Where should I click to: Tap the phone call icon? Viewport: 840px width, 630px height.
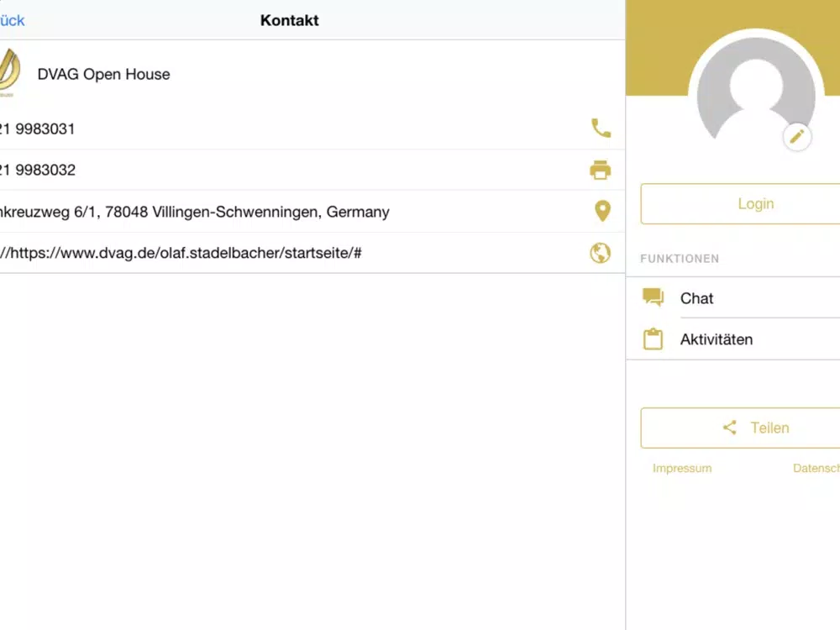[601, 128]
